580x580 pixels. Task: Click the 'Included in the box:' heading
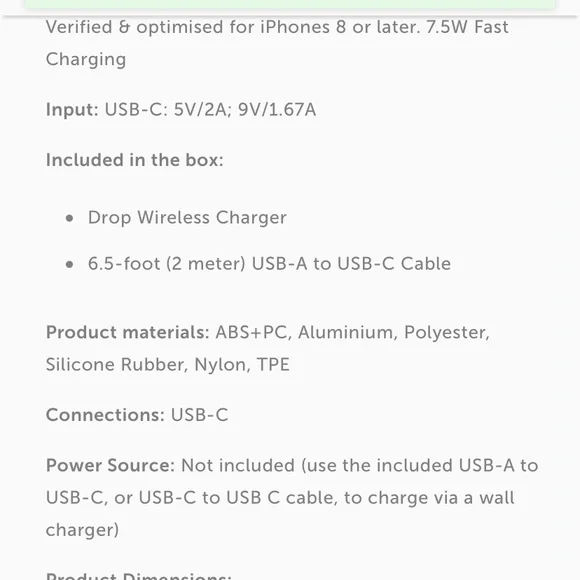135,160
